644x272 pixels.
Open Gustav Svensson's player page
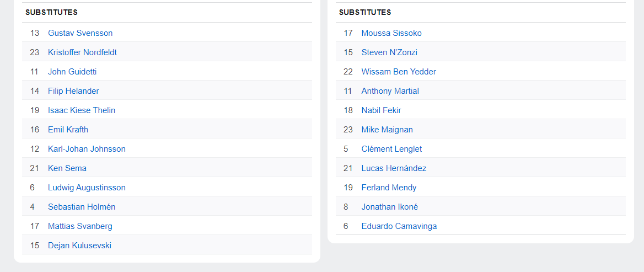[80, 33]
